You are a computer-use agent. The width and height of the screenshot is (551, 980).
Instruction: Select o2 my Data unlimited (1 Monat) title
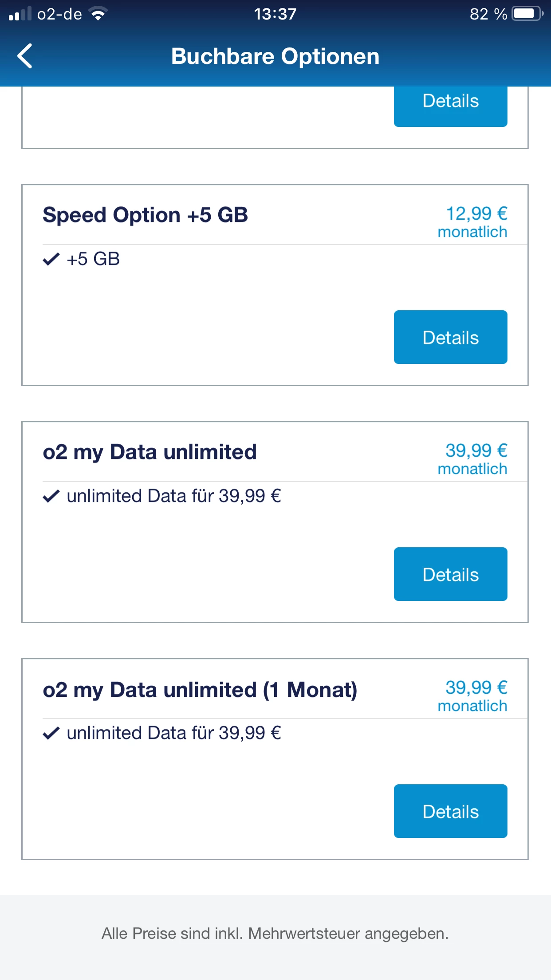click(x=200, y=690)
